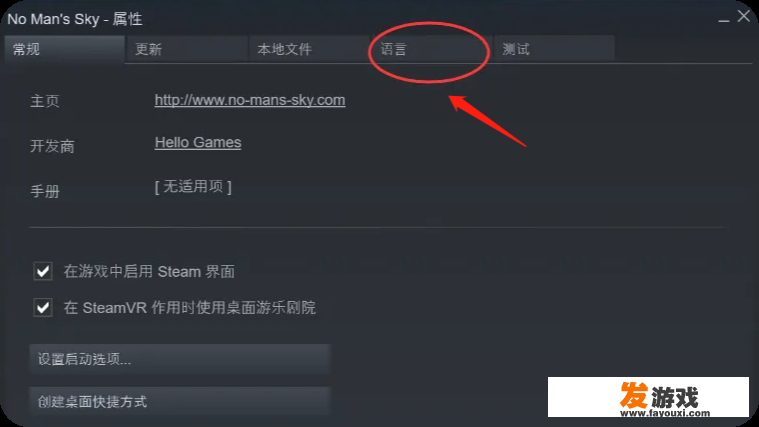This screenshot has width=759, height=427.
Task: Toggle the 在游戏中启用 Steam 界面 checkbox
Action: pyautogui.click(x=43, y=271)
